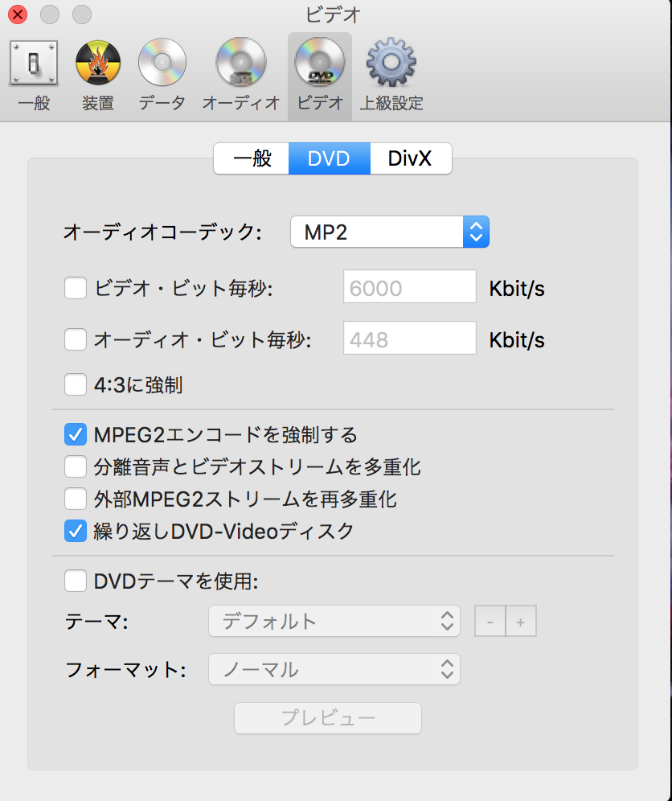Click the plus button to add theme

pos(521,621)
